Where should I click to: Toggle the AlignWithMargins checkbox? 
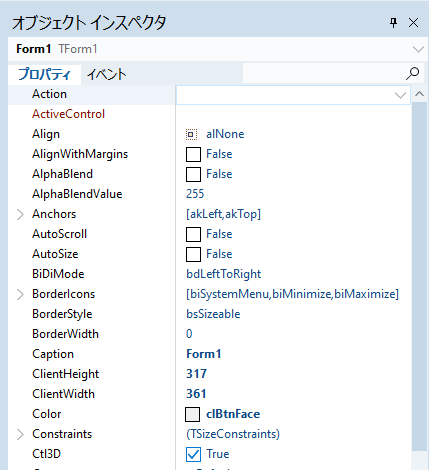(193, 154)
